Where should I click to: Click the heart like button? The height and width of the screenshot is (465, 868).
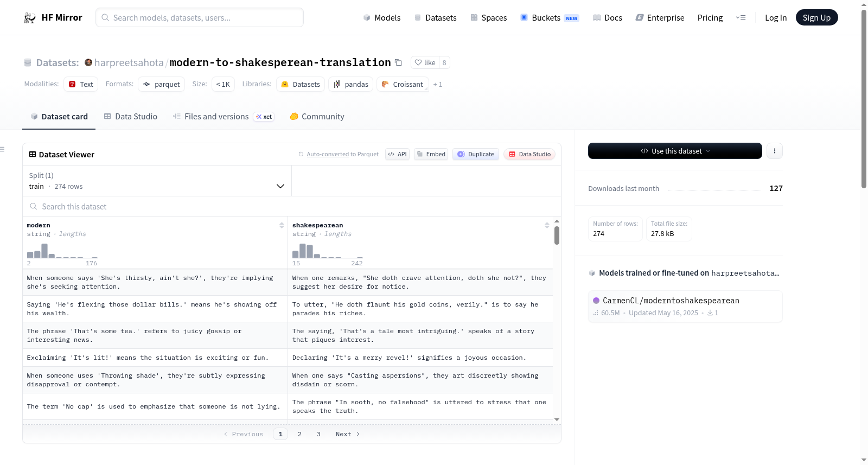pyautogui.click(x=425, y=62)
